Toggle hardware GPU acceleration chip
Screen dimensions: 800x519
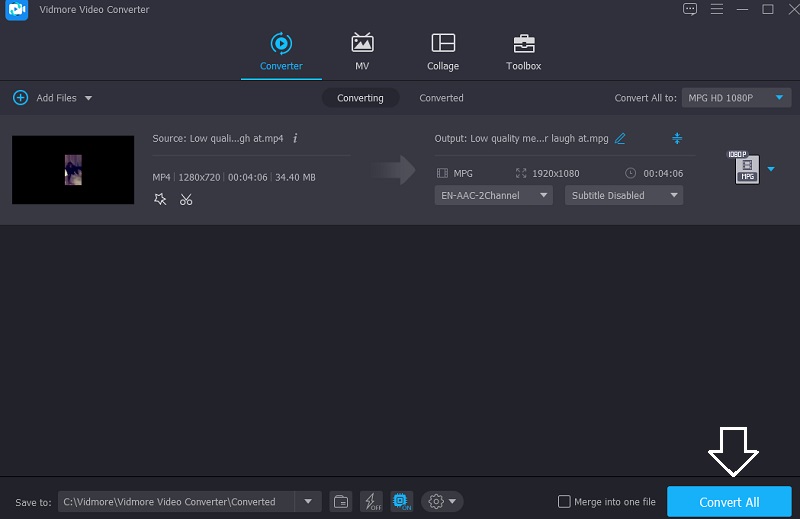click(x=400, y=501)
